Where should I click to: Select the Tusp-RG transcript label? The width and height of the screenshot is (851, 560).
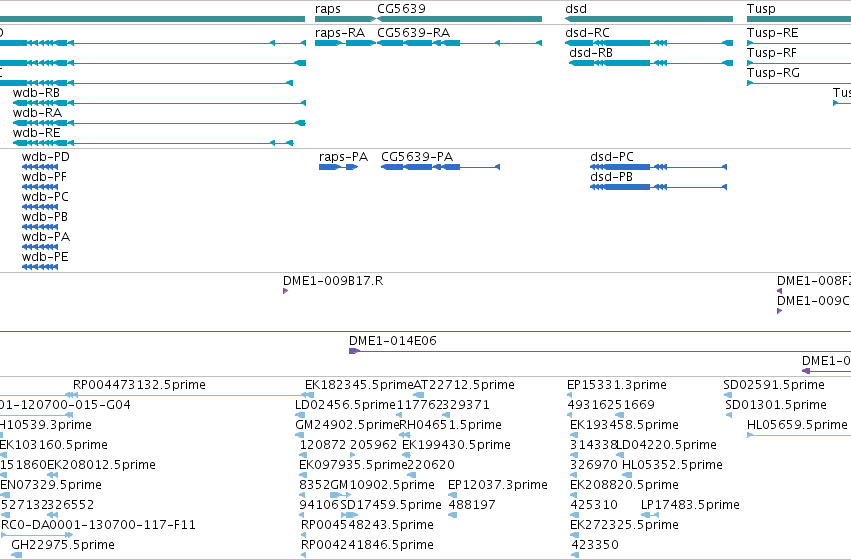point(773,73)
